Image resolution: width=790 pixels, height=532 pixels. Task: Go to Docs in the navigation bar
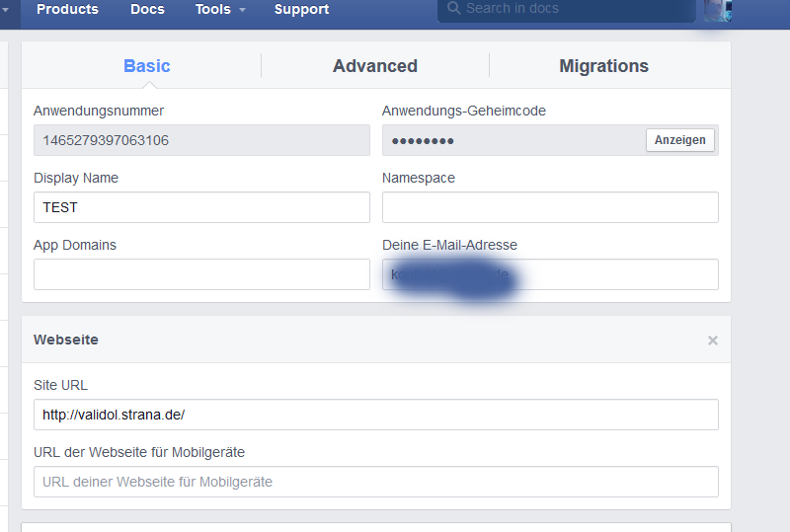pyautogui.click(x=147, y=10)
